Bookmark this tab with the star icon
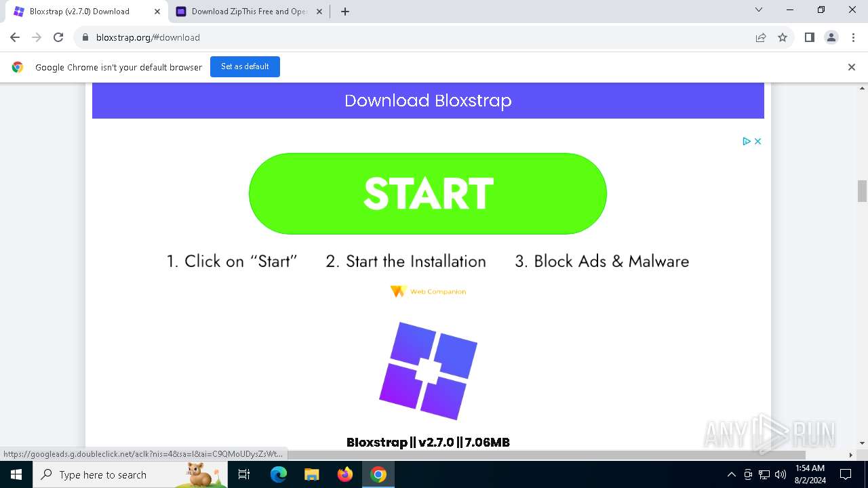The image size is (868, 488). click(783, 37)
